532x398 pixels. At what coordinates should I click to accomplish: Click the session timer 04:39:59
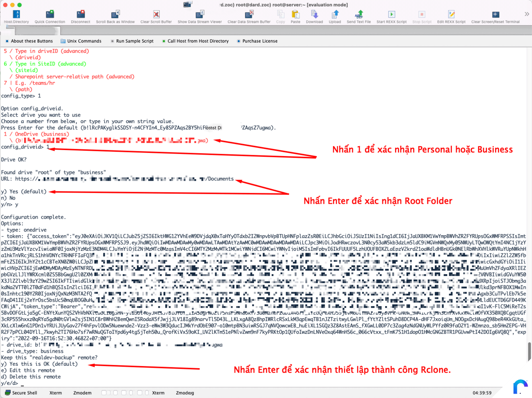pyautogui.click(x=482, y=393)
